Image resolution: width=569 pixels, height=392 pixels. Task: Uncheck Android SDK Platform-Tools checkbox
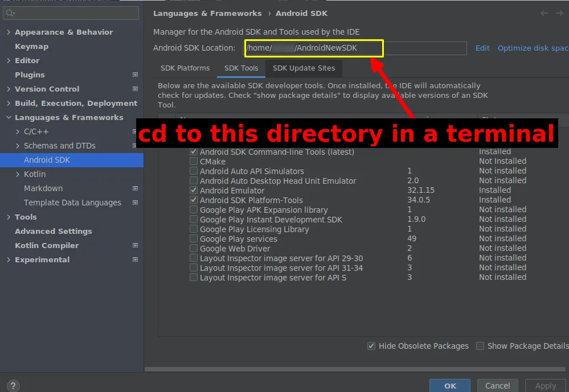[194, 200]
